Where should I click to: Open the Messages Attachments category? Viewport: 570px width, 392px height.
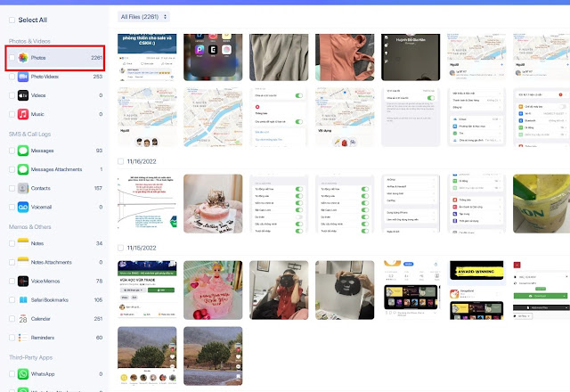pos(55,169)
